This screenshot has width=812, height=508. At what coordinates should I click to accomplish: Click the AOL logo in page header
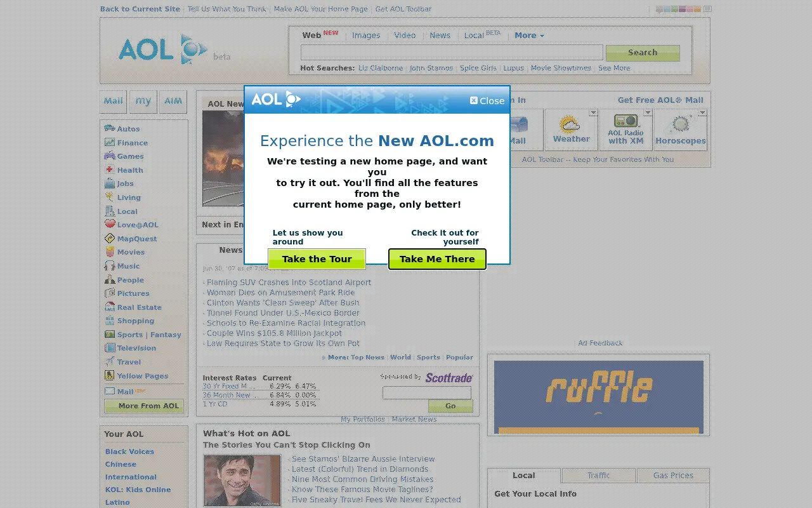point(163,50)
